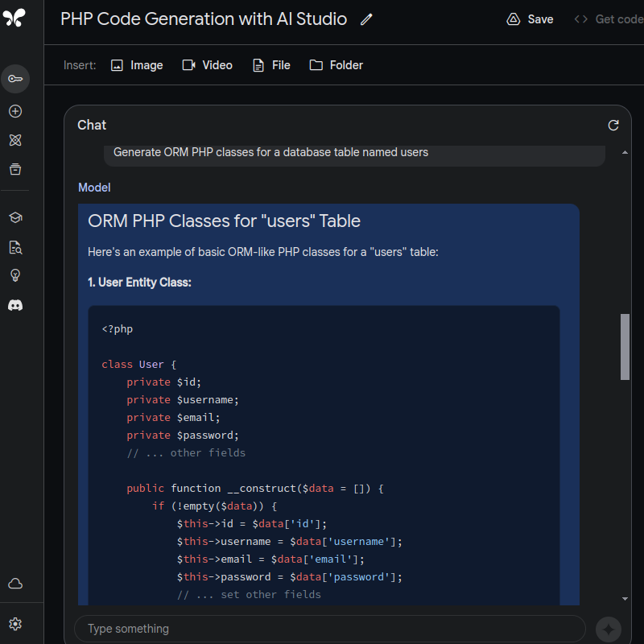The image size is (644, 644).
Task: Open the document search sidebar icon
Action: [14, 247]
